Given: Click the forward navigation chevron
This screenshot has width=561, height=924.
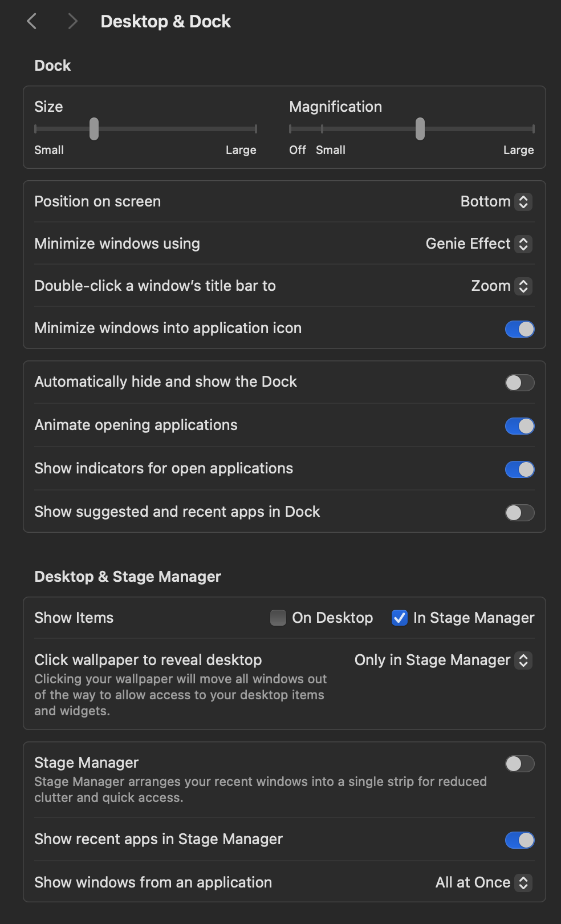Looking at the screenshot, I should tap(72, 22).
